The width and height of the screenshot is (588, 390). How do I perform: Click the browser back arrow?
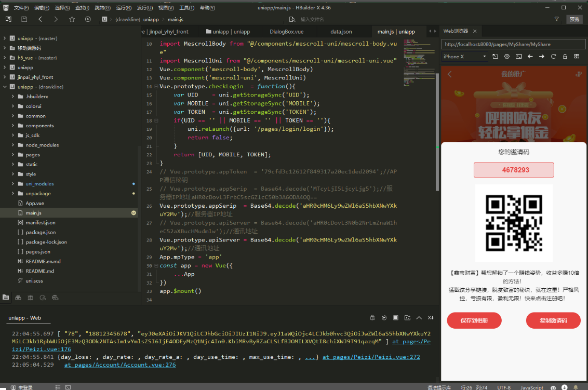click(x=530, y=56)
